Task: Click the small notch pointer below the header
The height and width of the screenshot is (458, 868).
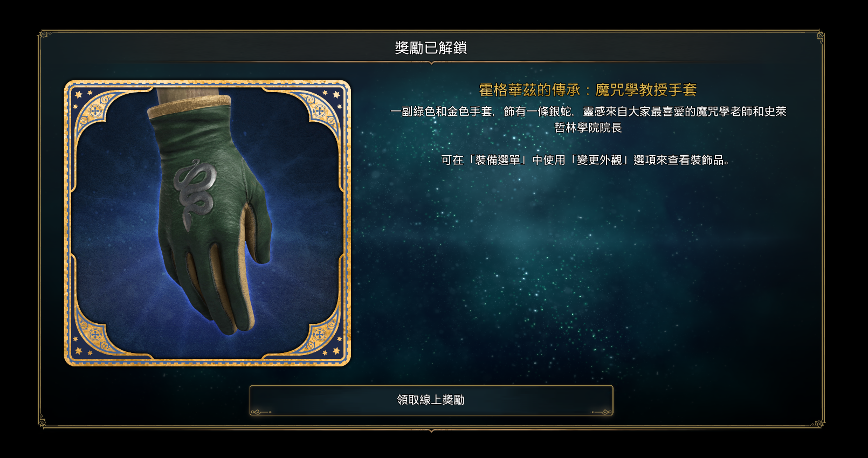Action: tap(431, 63)
